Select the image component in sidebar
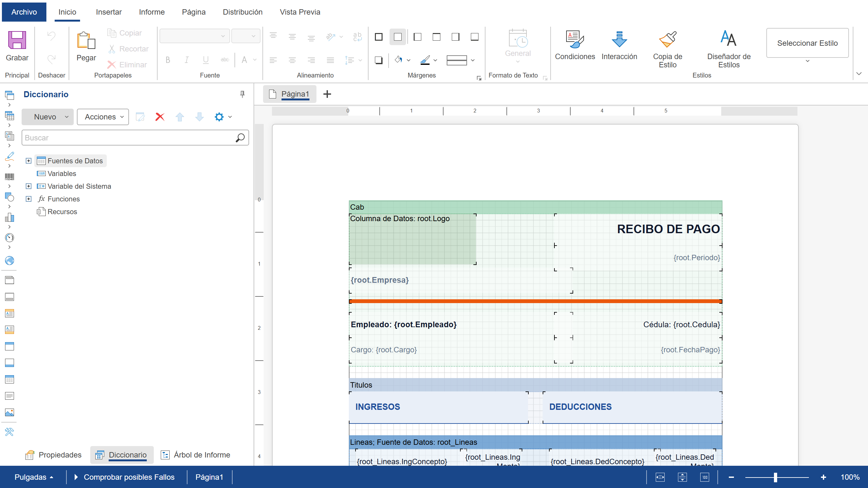 click(10, 412)
